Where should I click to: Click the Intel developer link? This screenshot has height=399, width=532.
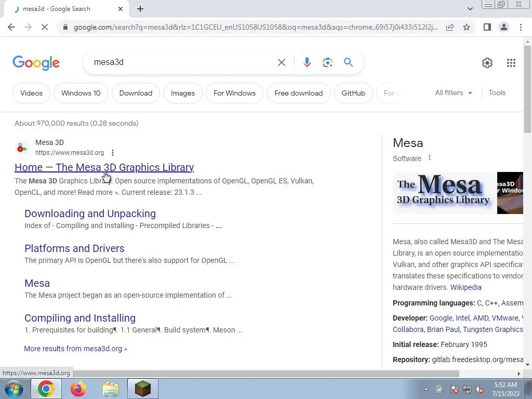pyautogui.click(x=462, y=318)
